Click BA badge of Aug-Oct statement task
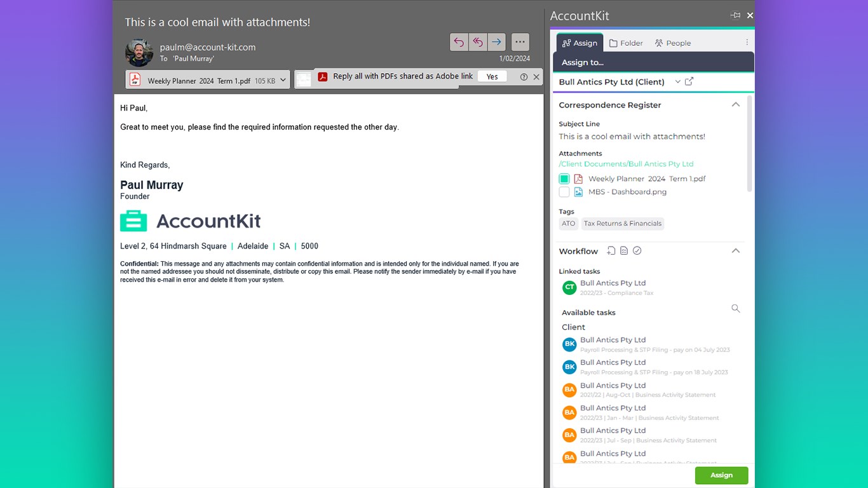Screen dimensions: 868x488 click(569, 390)
